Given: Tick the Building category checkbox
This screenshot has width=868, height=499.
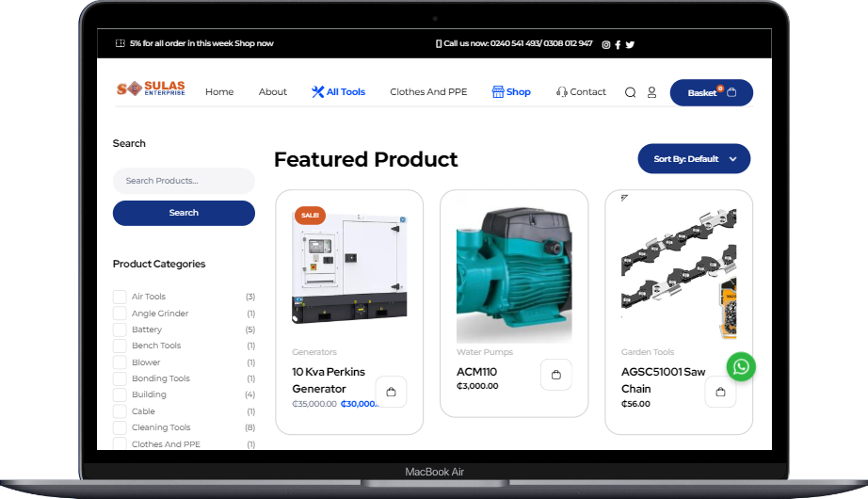Looking at the screenshot, I should (120, 394).
